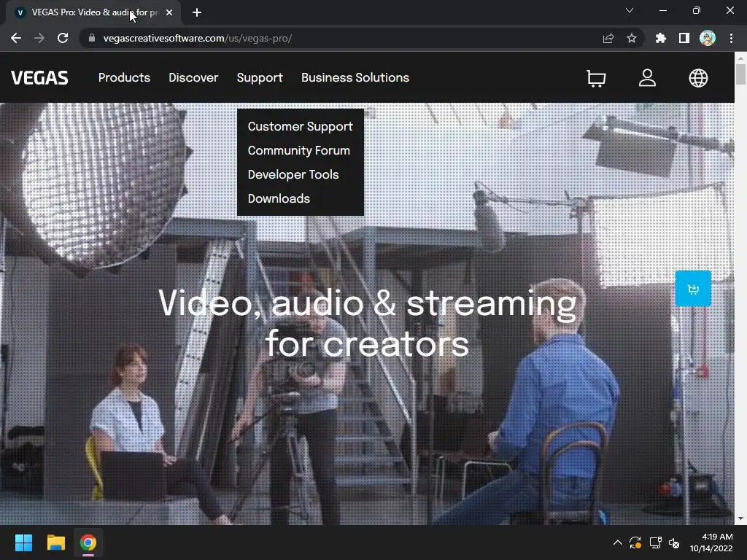
Task: Click the VEGAS Pro browser tab
Action: click(93, 12)
